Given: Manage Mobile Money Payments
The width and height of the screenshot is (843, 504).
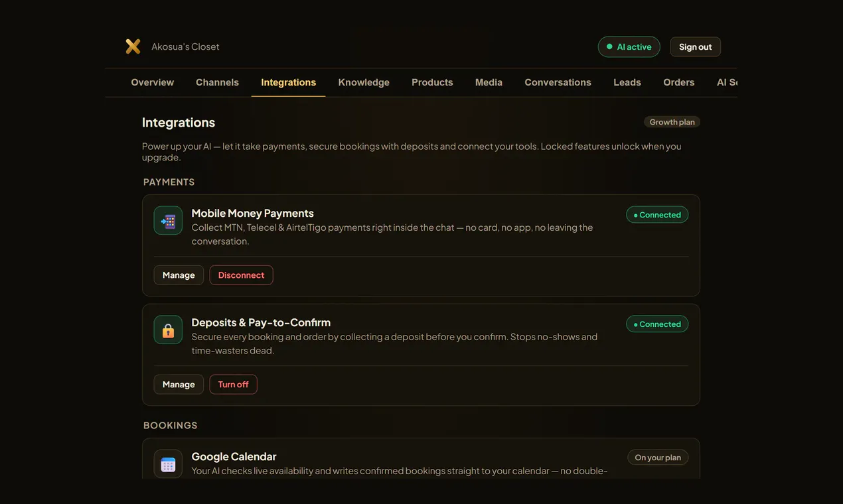Looking at the screenshot, I should 179,275.
